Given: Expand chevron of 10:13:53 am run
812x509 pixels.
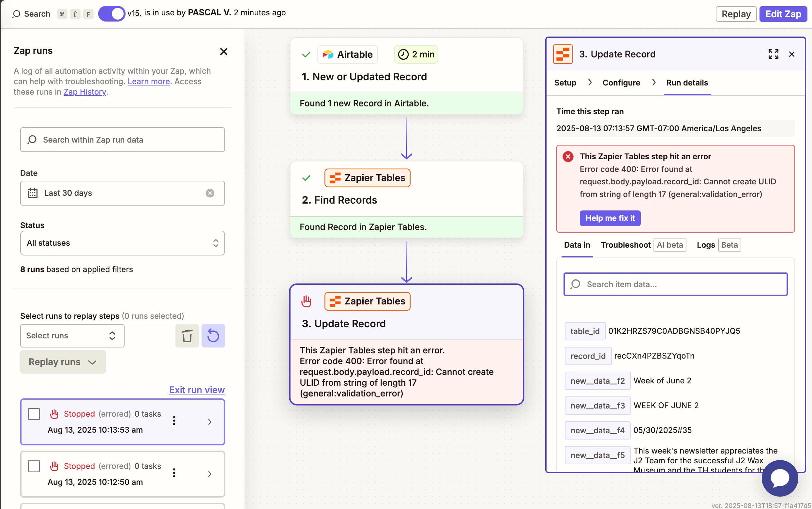Looking at the screenshot, I should 210,422.
